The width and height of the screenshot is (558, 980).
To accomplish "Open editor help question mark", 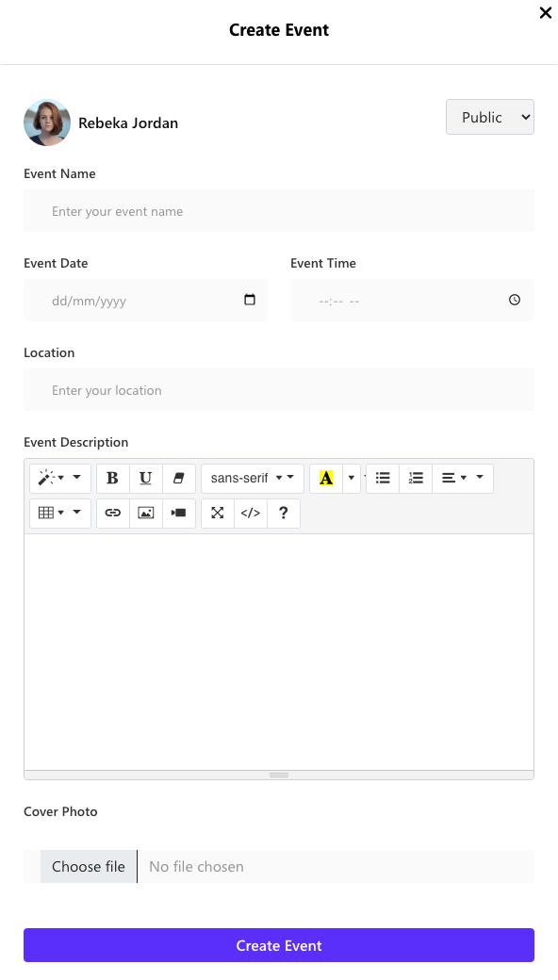I will pyautogui.click(x=283, y=514).
